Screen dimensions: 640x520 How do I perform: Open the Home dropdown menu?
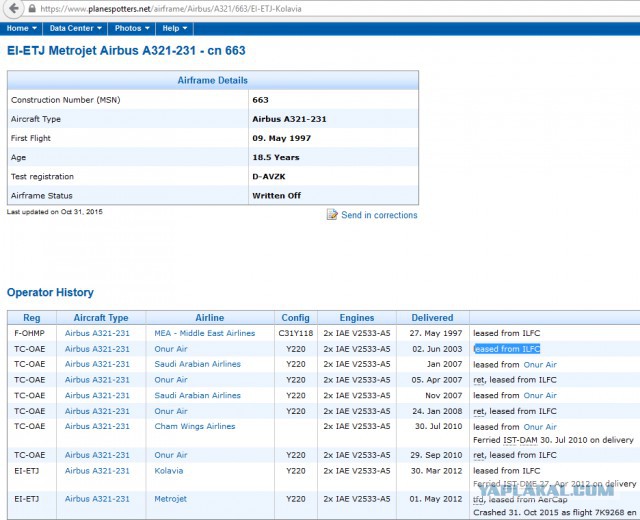tap(22, 28)
